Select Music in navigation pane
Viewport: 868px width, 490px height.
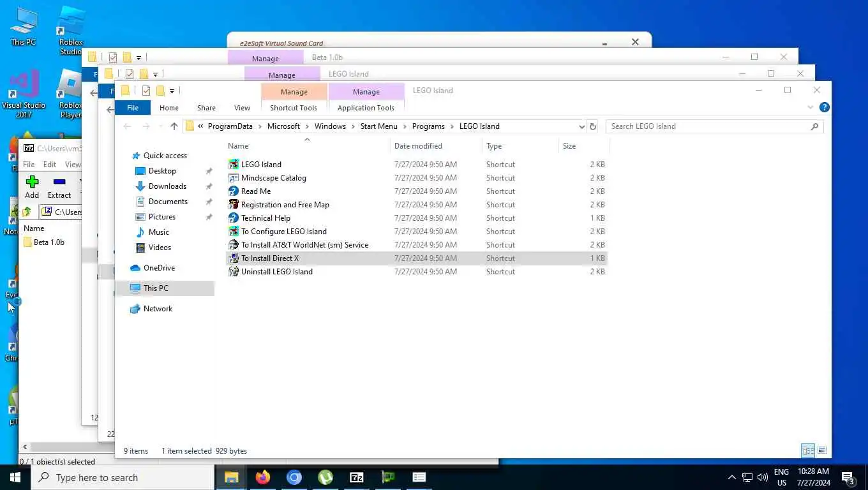point(159,232)
